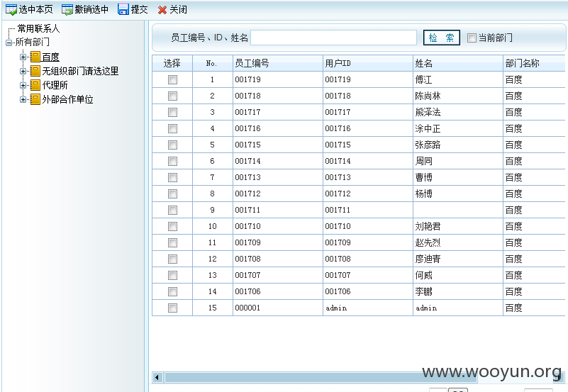This screenshot has height=392, width=568.
Task: Click the 检 索 search button
Action: point(442,38)
